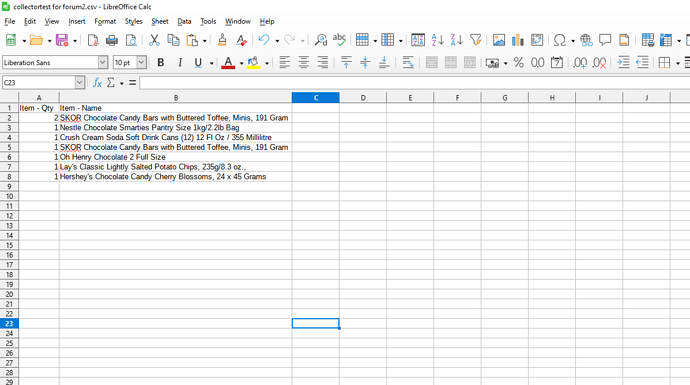Click the Find & Replace icon

coord(321,40)
